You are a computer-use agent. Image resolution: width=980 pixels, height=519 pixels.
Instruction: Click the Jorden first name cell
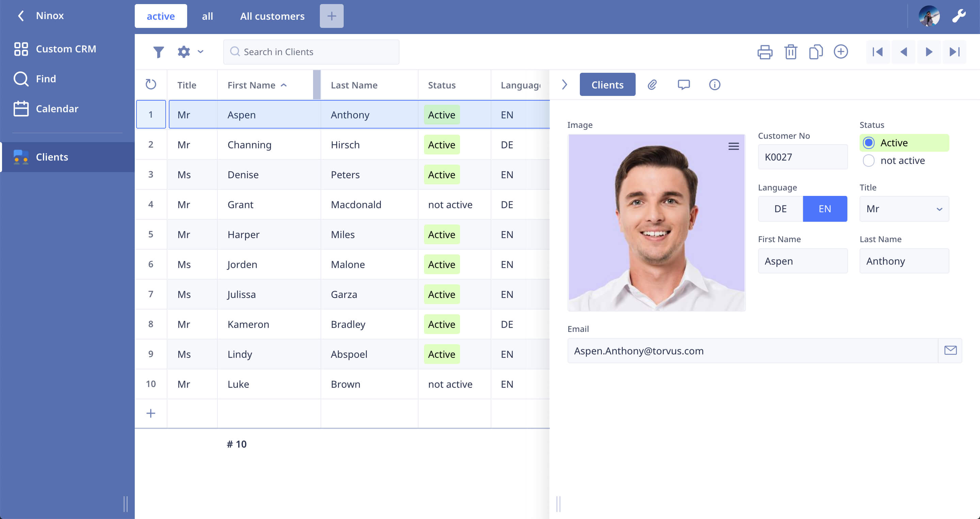[x=269, y=264]
